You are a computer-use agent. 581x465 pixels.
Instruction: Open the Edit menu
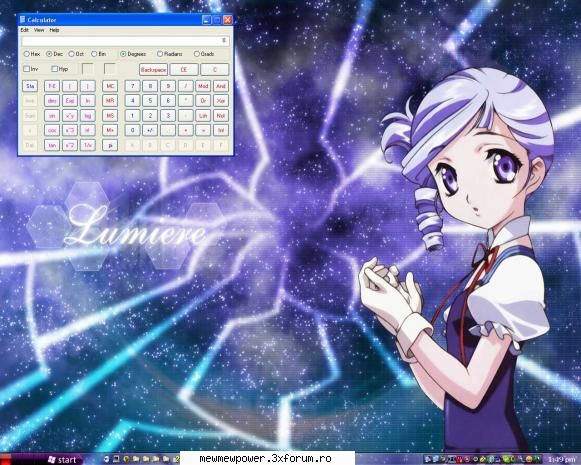(x=24, y=30)
